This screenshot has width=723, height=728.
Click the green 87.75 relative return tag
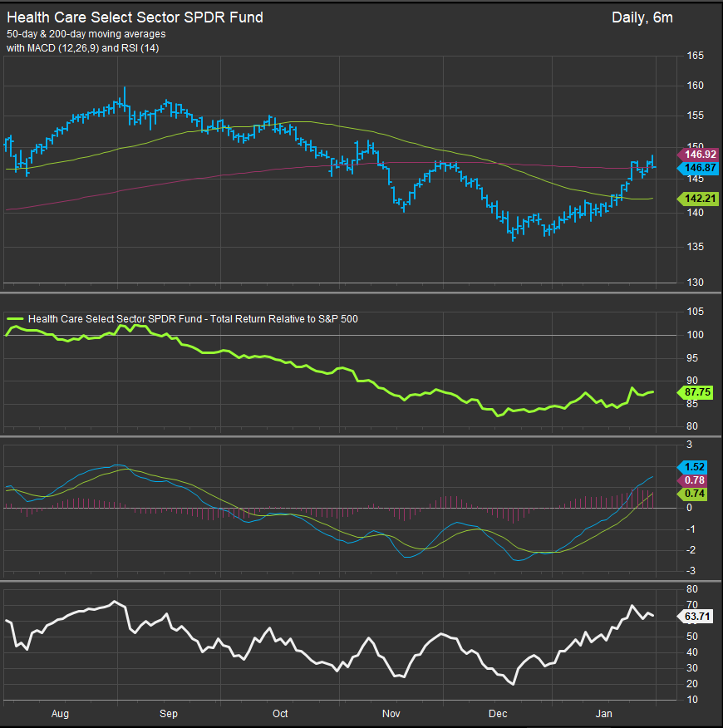[x=695, y=392]
